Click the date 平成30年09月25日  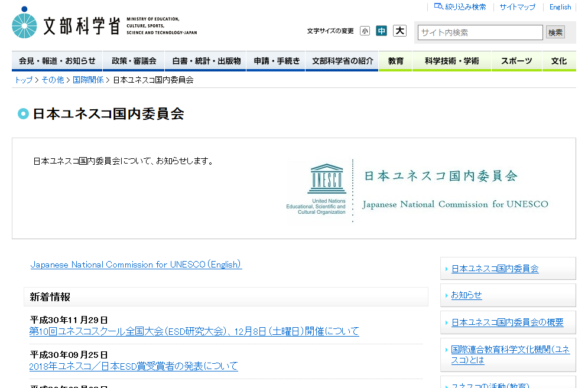point(69,355)
